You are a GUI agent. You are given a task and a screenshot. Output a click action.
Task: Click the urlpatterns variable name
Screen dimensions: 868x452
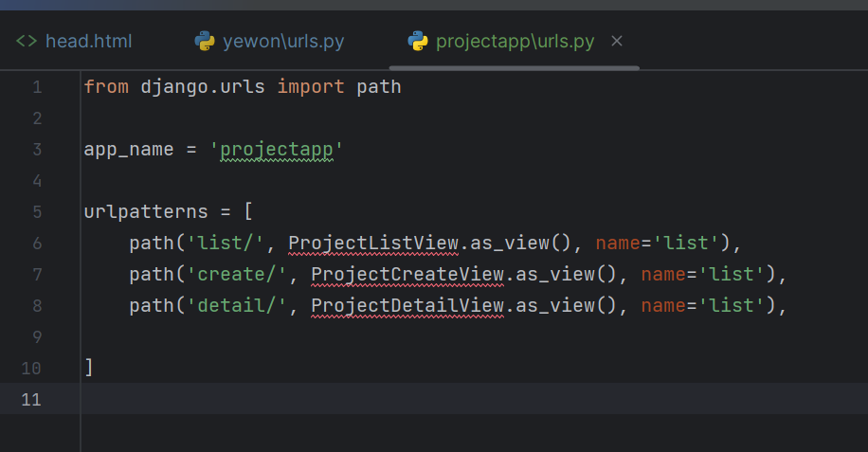[146, 212]
